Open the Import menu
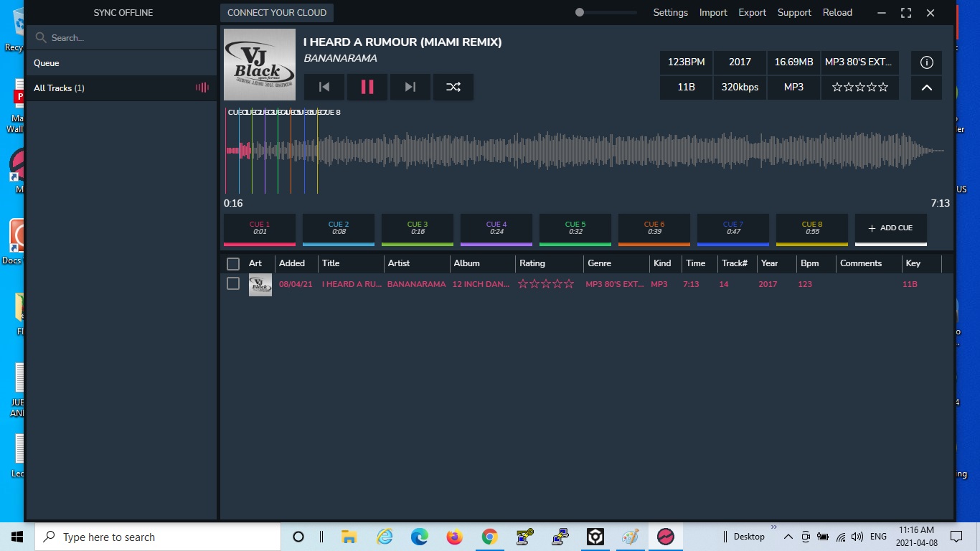 (x=713, y=13)
